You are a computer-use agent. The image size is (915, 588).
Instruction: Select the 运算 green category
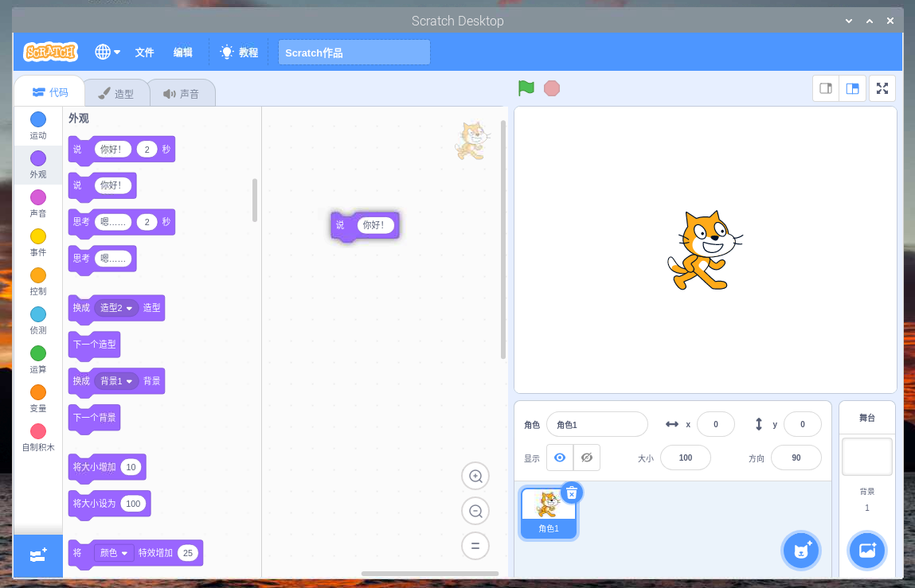click(x=38, y=360)
